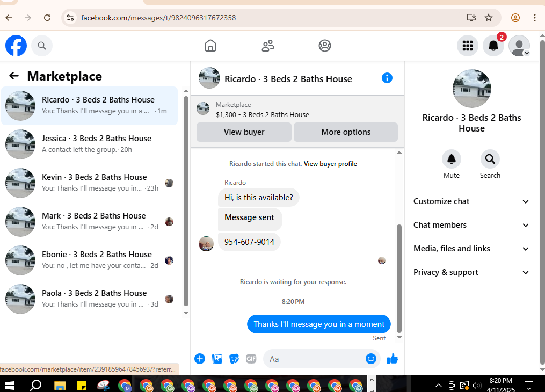Open the volume icon in system tray
Viewport: 545px width, 392px height.
[x=477, y=385]
